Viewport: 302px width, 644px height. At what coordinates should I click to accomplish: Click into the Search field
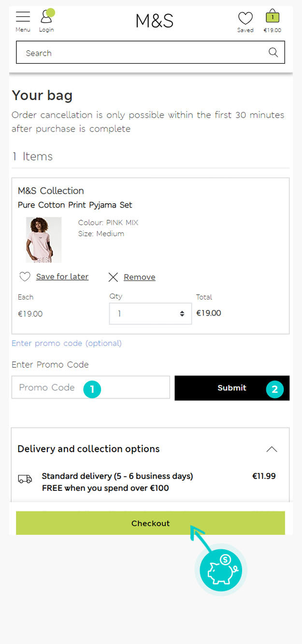140,53
